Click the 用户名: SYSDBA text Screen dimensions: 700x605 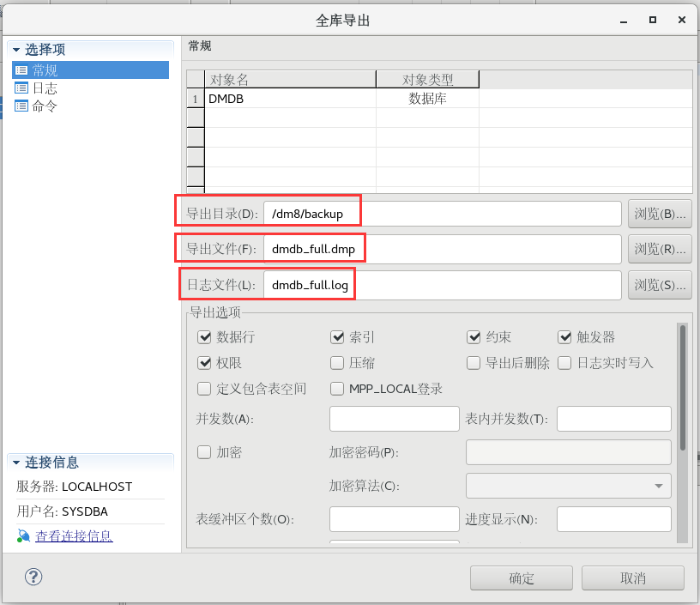(x=62, y=511)
